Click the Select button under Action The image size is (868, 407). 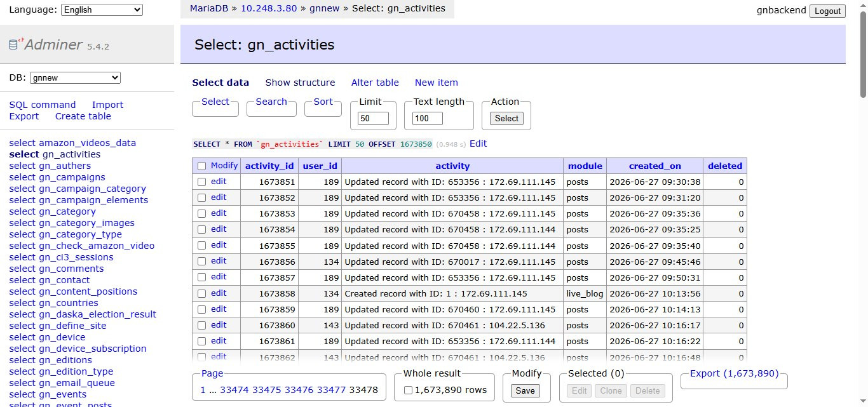tap(506, 118)
